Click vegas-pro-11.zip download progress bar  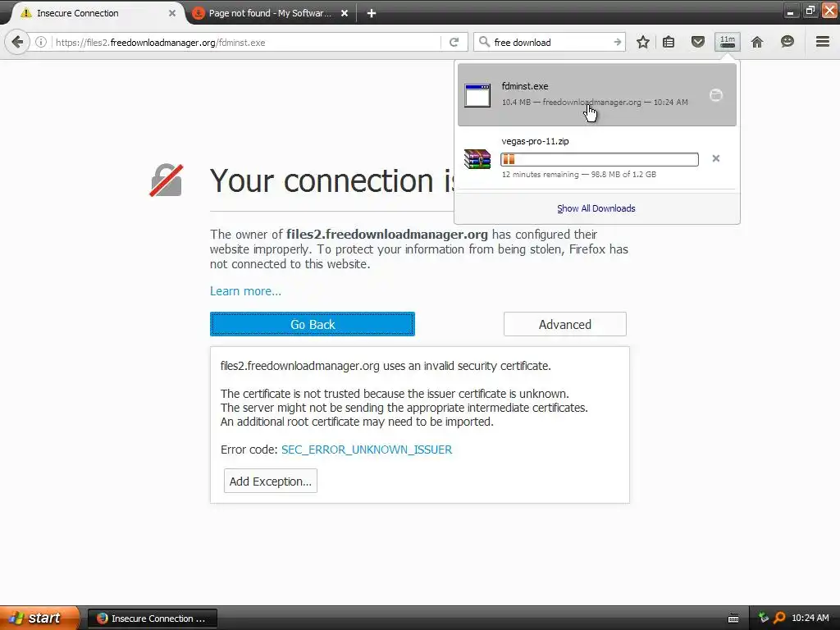click(600, 159)
